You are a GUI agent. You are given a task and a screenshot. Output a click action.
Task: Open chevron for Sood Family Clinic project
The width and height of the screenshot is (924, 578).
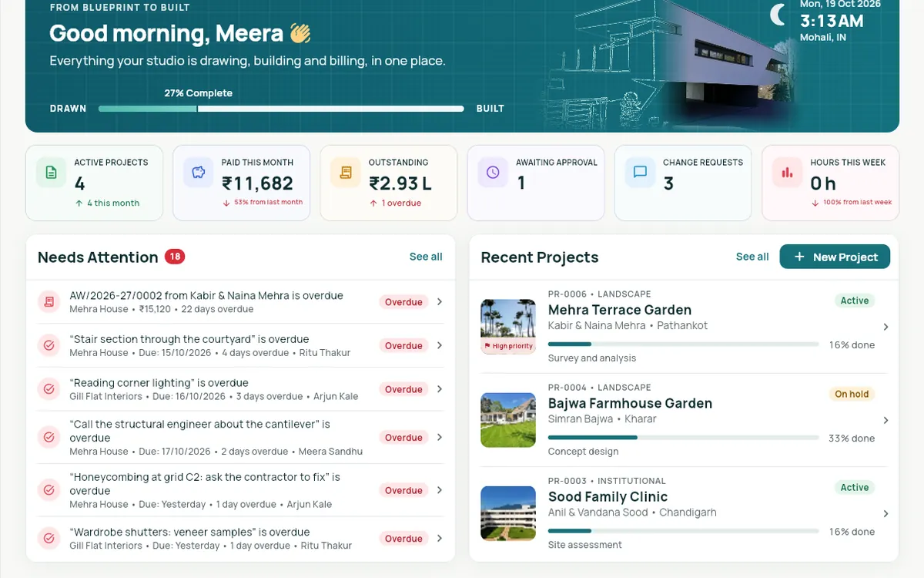pos(885,513)
